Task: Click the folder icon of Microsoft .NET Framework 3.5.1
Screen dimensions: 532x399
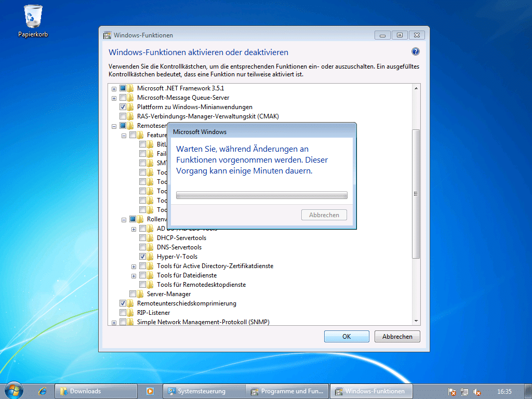Action: (x=130, y=88)
